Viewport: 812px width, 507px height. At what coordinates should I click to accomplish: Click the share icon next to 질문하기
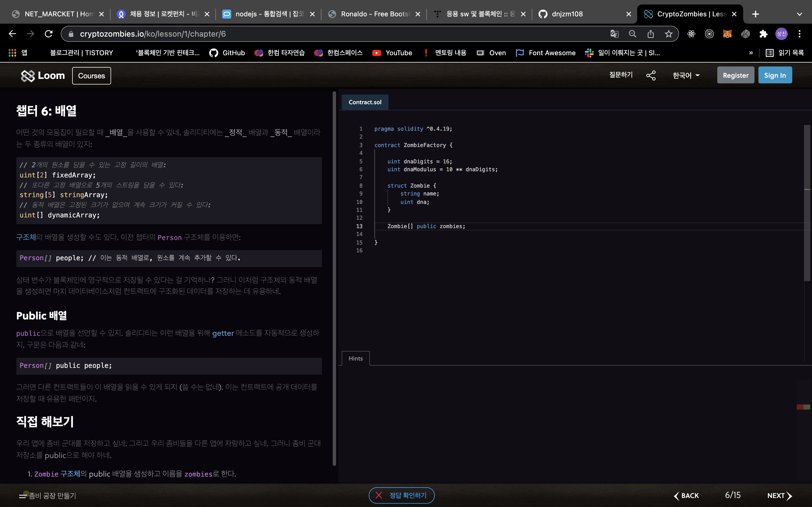[x=651, y=75]
